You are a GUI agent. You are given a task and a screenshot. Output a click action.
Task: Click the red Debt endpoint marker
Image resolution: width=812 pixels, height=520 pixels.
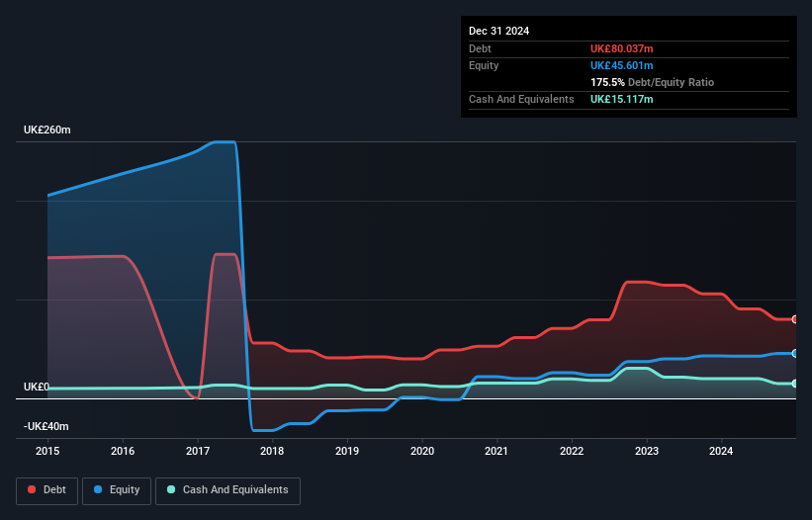coord(795,319)
